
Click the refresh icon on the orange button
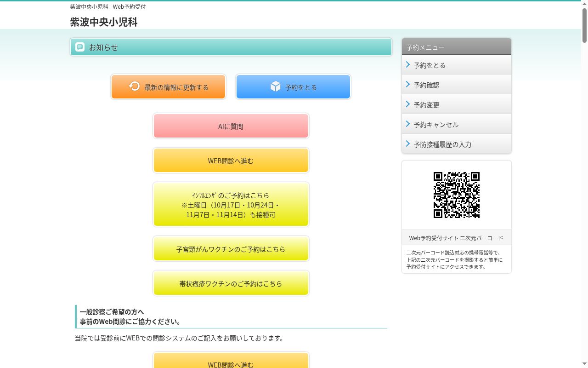pos(134,86)
